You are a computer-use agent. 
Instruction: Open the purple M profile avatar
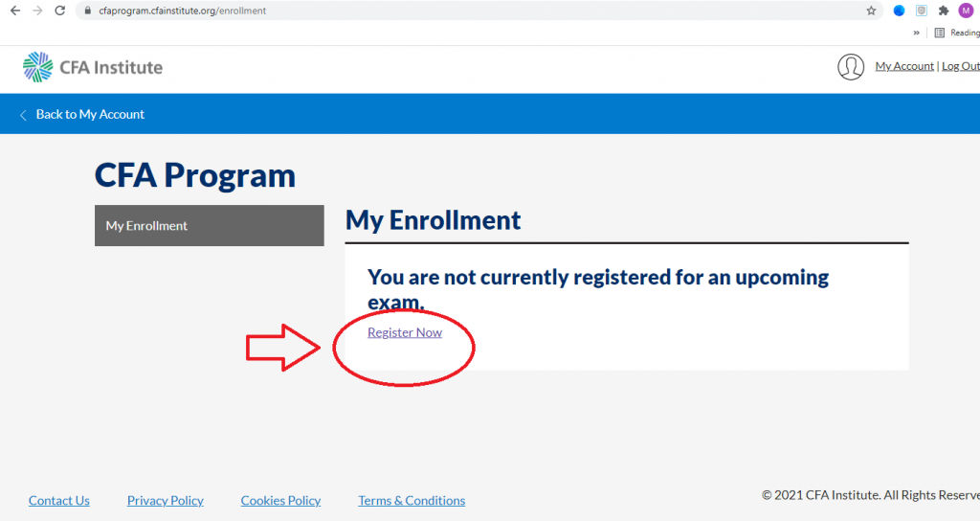click(x=966, y=11)
